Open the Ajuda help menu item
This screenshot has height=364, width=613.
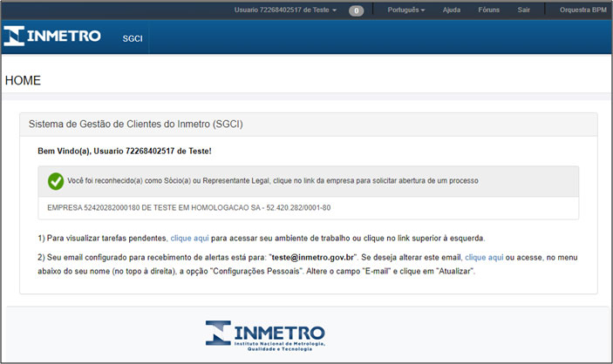coord(452,10)
